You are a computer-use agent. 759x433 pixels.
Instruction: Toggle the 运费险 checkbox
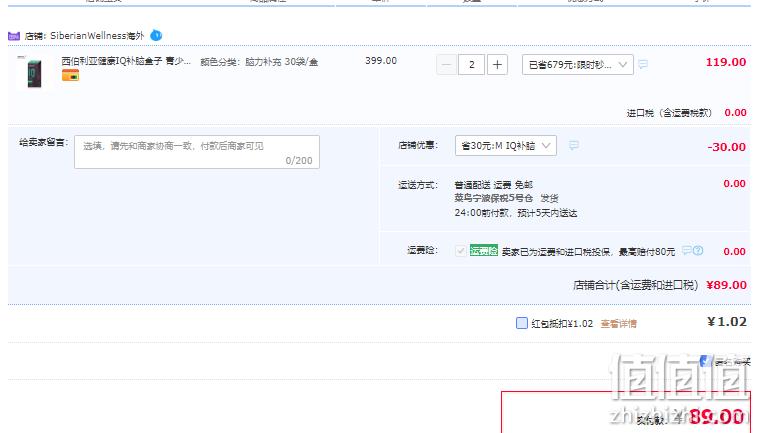[x=460, y=251]
